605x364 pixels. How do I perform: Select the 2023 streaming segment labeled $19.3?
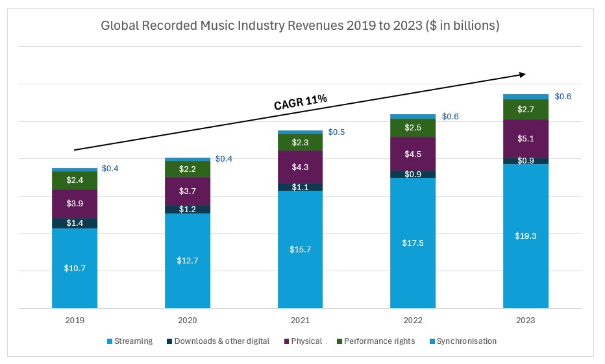click(x=526, y=236)
